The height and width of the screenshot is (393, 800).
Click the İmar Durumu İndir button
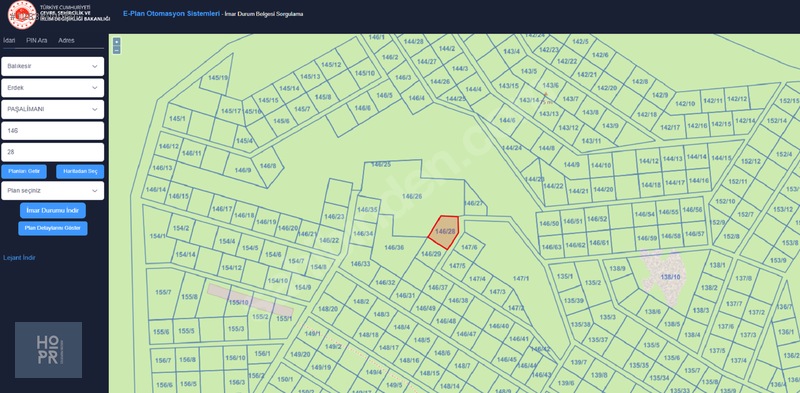pos(53,210)
